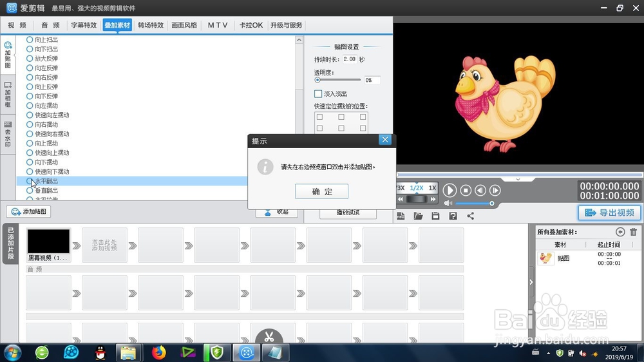Create a new project with the NEW icon

coord(401,216)
